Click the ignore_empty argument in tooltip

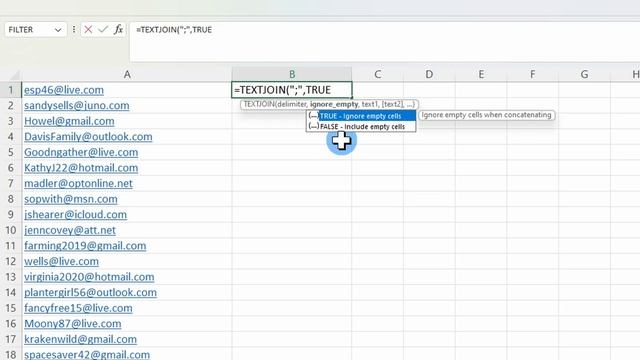[334, 104]
